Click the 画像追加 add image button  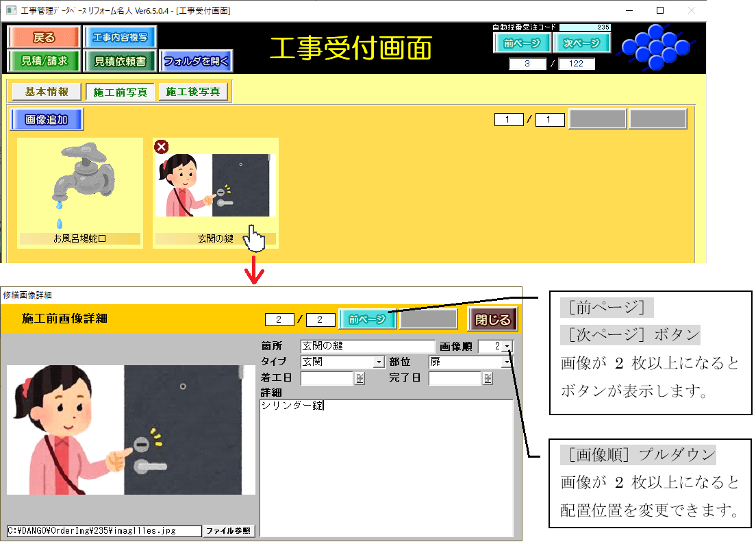click(x=47, y=119)
